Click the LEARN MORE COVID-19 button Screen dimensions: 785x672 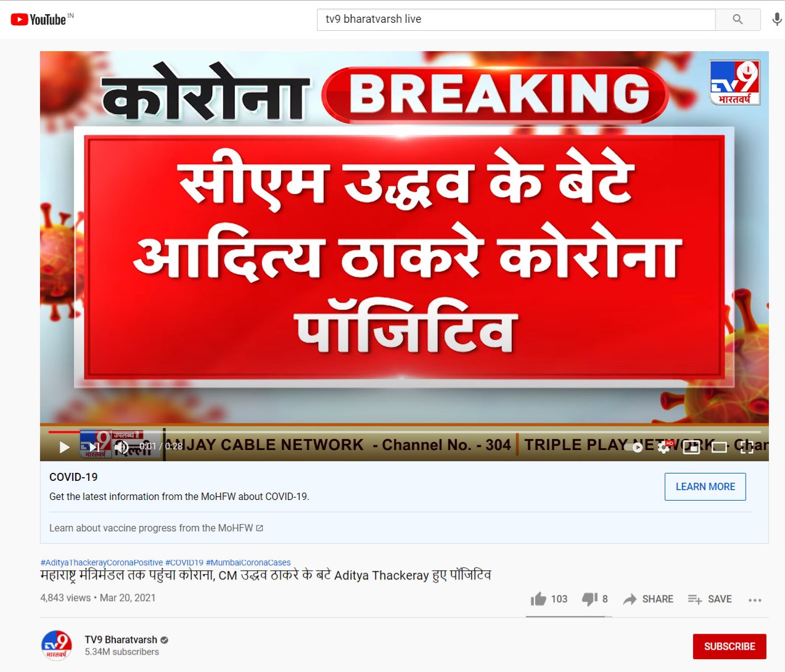(x=705, y=487)
